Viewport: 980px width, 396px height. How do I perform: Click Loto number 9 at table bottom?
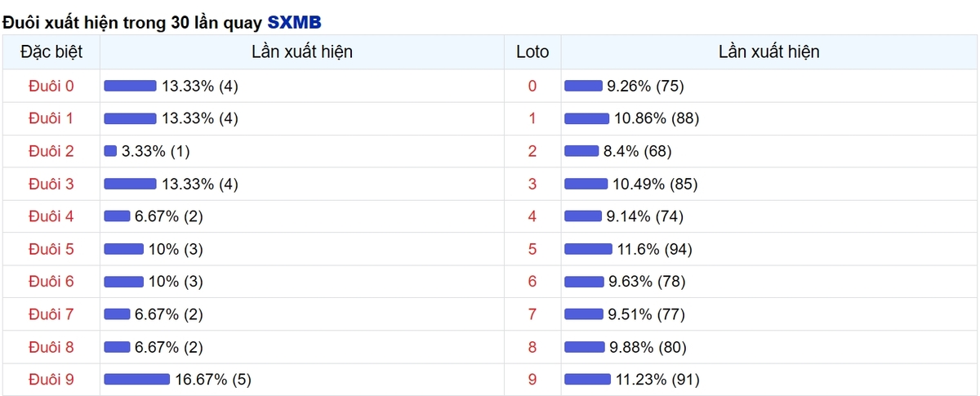click(532, 380)
